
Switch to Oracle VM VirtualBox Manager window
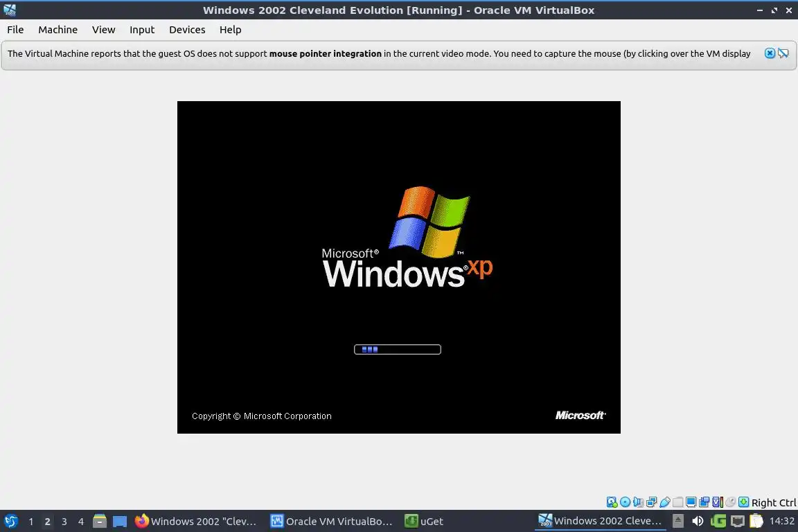[x=331, y=522]
